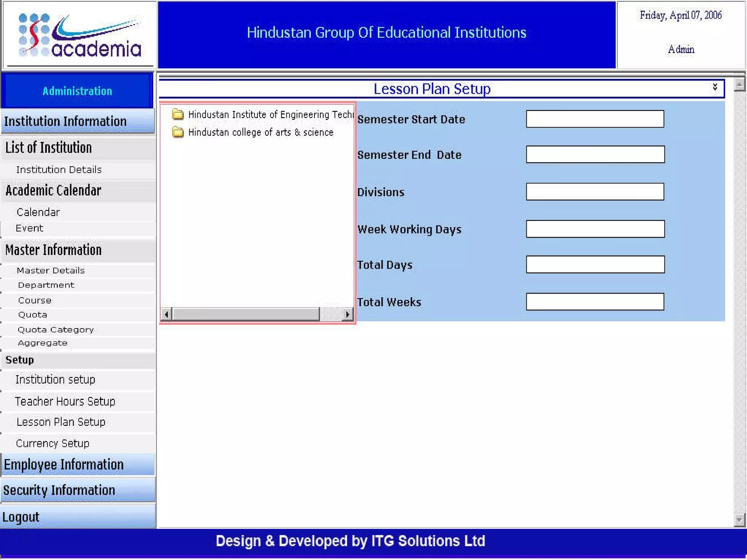Click Hindustan college of arts folder icon
Image resolution: width=747 pixels, height=560 pixels.
click(x=178, y=132)
